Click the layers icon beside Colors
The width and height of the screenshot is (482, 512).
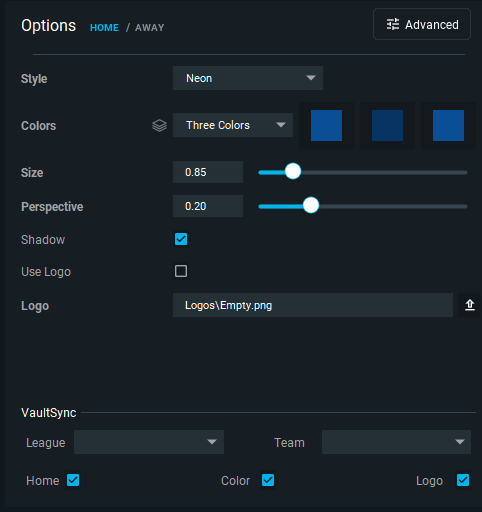pyautogui.click(x=159, y=126)
